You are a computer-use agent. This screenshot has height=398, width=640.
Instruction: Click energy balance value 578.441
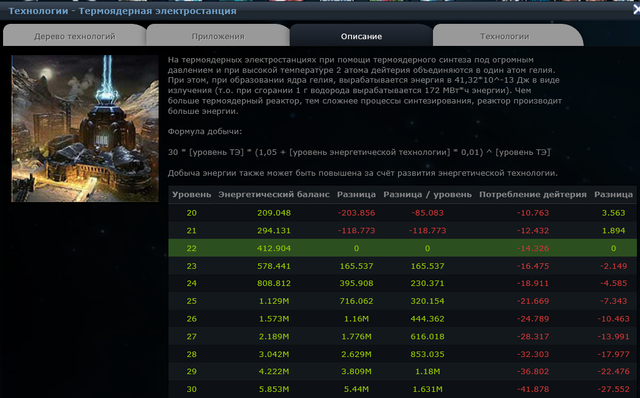point(274,266)
